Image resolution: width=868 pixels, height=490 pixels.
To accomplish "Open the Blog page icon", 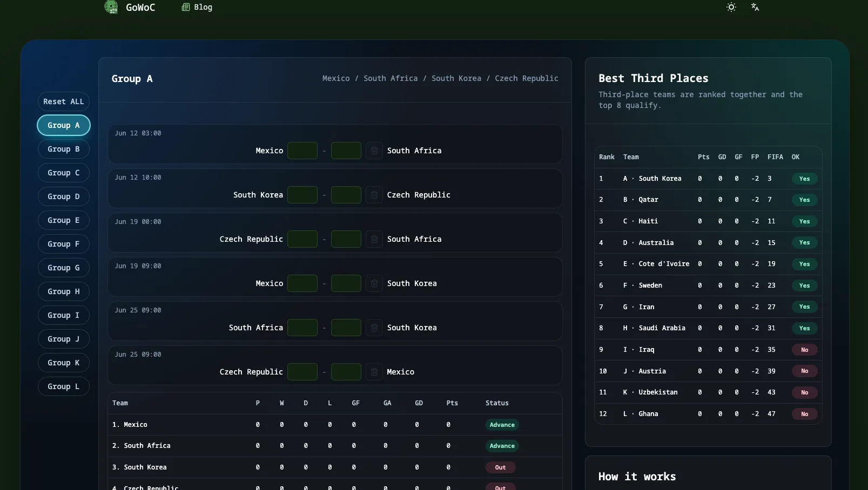I will [x=186, y=7].
